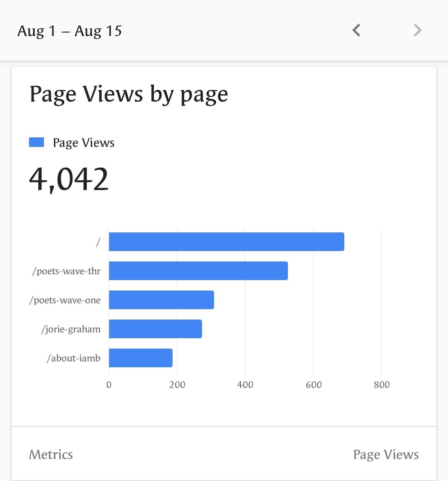The width and height of the screenshot is (448, 481).
Task: Open the Page Views metric selector
Action: (x=386, y=454)
